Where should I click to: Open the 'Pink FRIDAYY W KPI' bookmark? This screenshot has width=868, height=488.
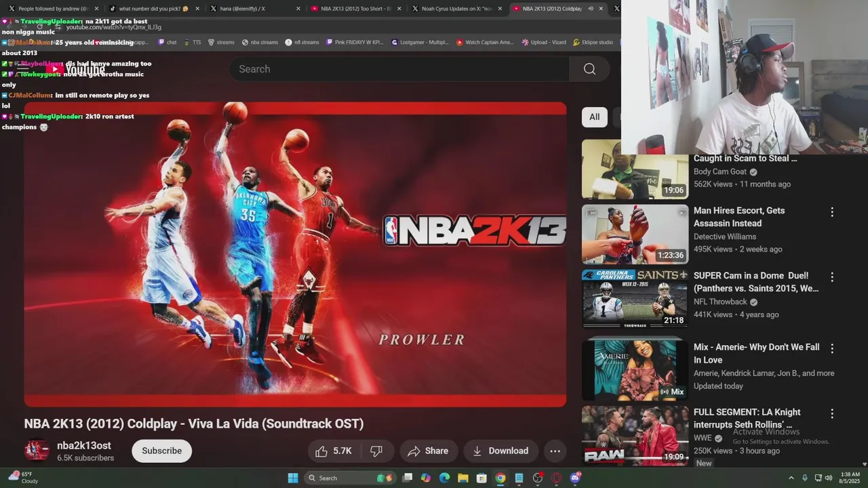pos(354,42)
